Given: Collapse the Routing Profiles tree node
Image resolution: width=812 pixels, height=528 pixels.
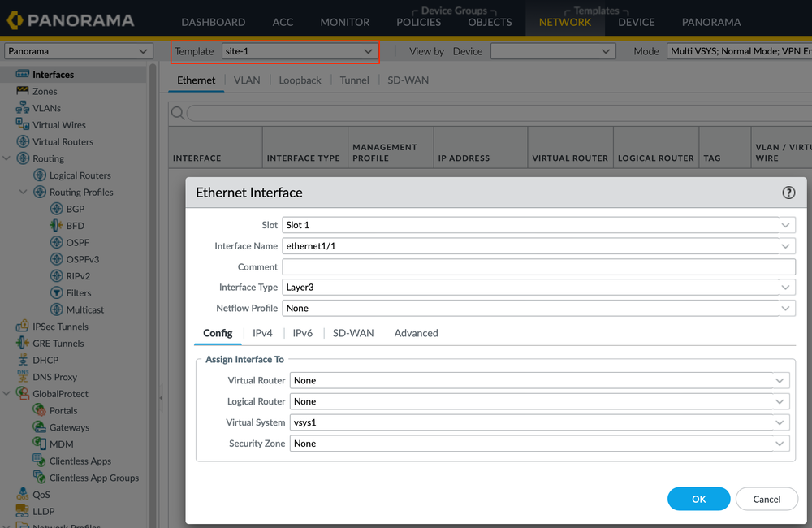Looking at the screenshot, I should pos(24,193).
